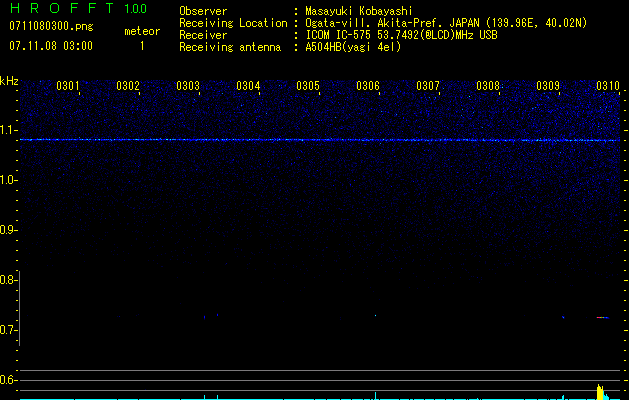This screenshot has width=629, height=400.
Task: Click the 0303 time marker
Action: click(x=188, y=86)
